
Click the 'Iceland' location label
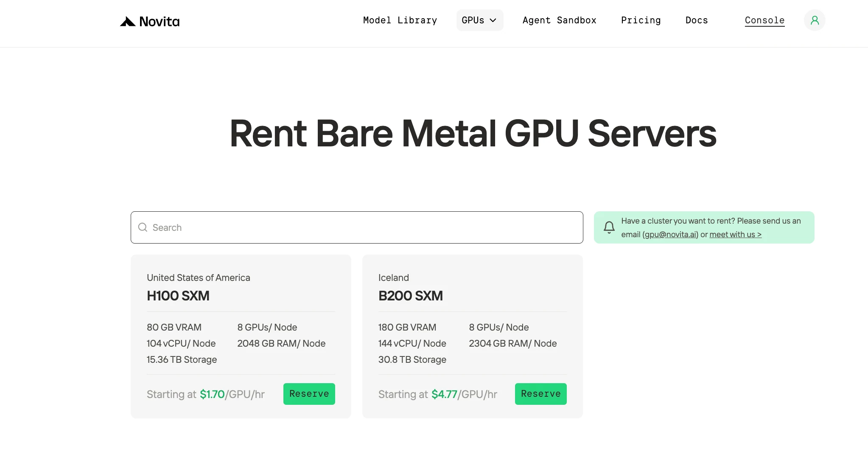coord(394,278)
